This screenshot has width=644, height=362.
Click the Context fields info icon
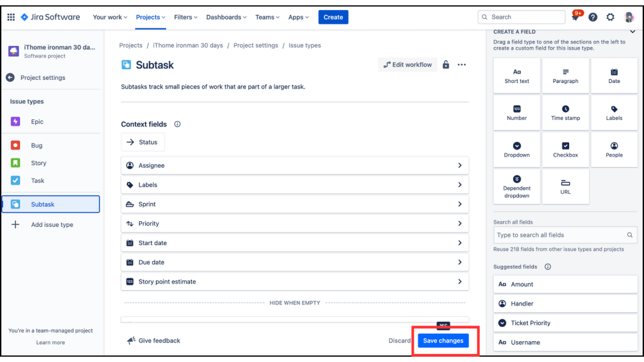click(x=177, y=124)
